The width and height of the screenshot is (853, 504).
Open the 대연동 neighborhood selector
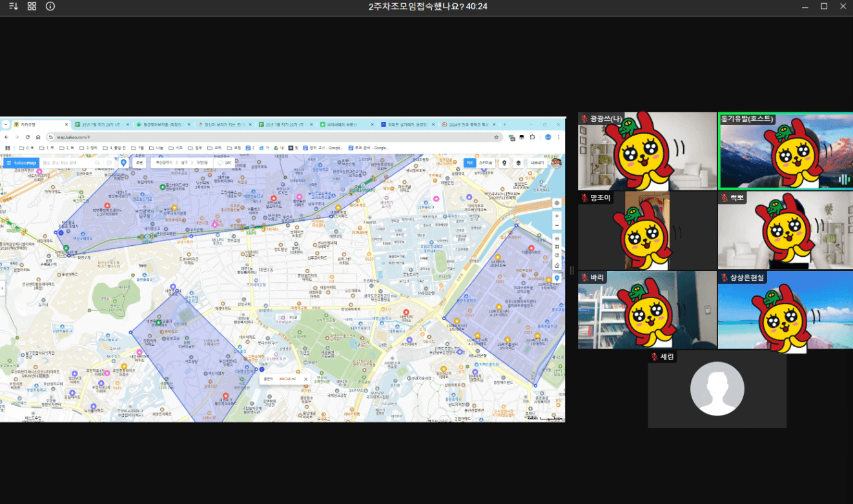pos(202,163)
